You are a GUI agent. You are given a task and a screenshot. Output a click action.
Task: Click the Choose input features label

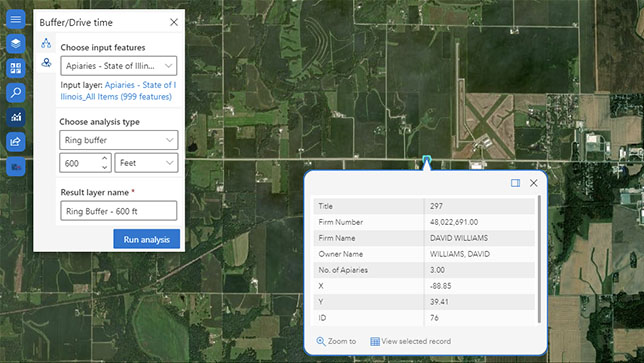tap(103, 48)
